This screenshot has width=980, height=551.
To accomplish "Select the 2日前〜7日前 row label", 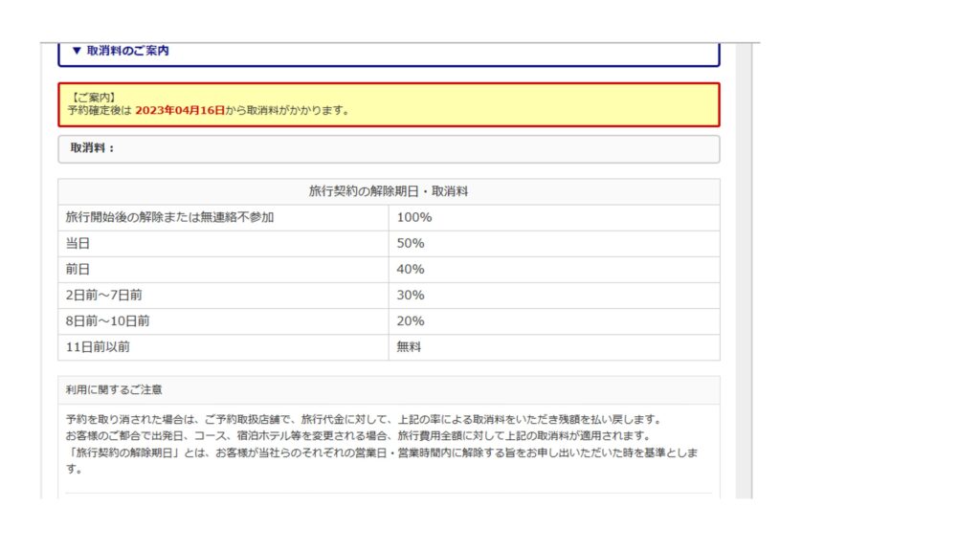I will [x=103, y=295].
